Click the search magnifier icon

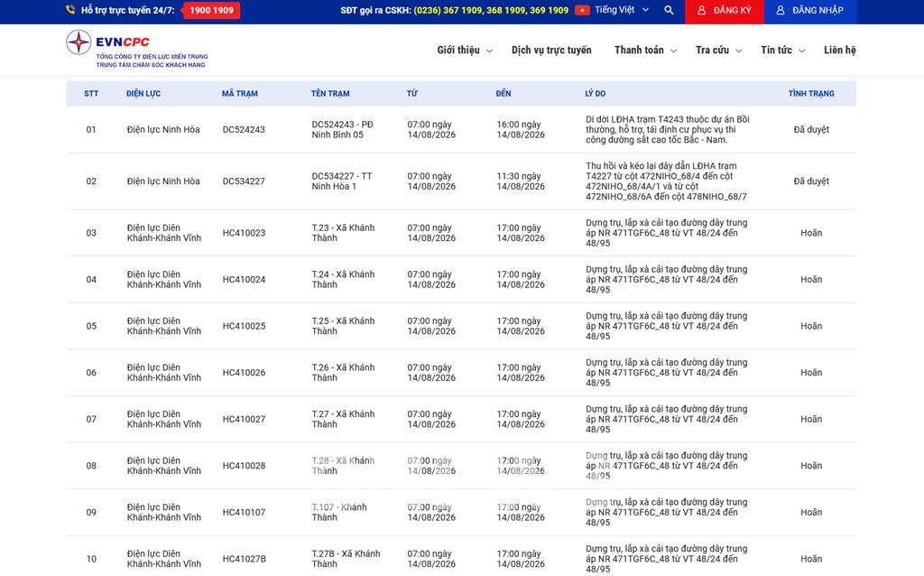(669, 10)
